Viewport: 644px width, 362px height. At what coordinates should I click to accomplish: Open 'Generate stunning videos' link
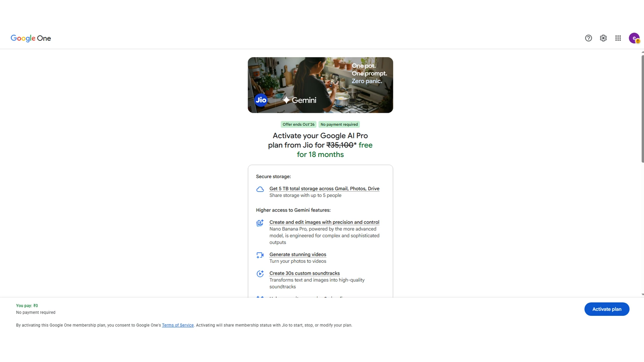click(298, 254)
